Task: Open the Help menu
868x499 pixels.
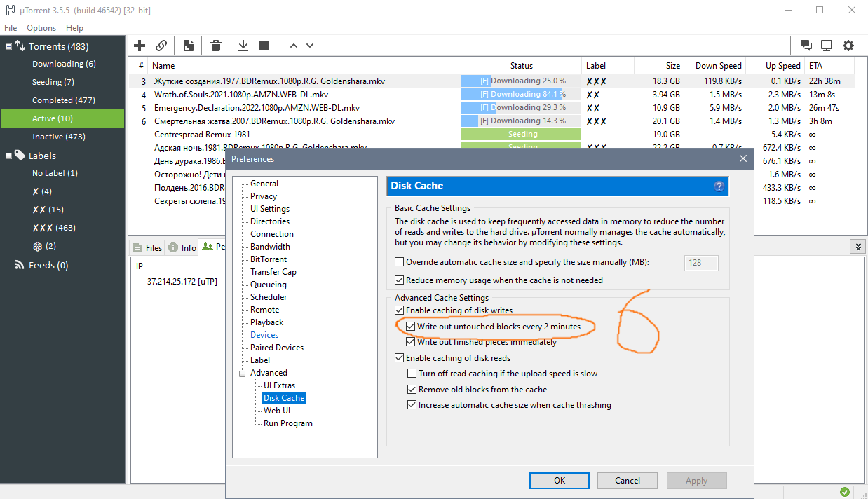Action: [74, 28]
